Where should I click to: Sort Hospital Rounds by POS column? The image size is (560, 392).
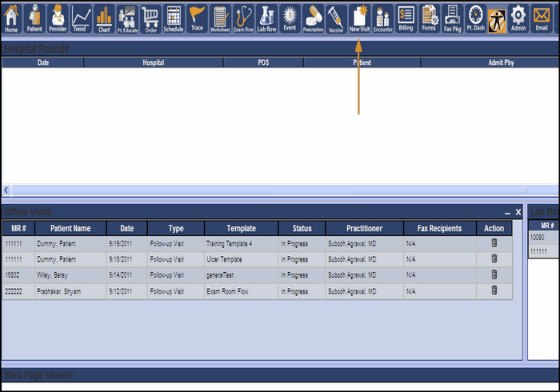coord(263,62)
